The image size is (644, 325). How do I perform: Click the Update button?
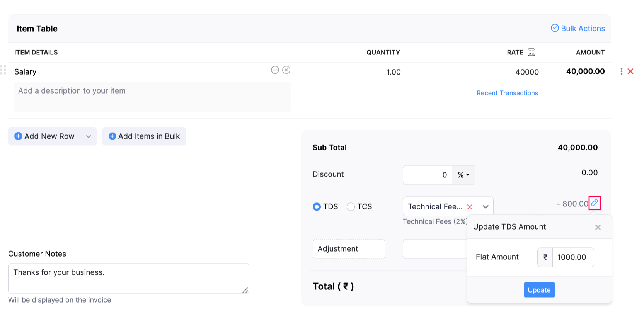tap(539, 290)
